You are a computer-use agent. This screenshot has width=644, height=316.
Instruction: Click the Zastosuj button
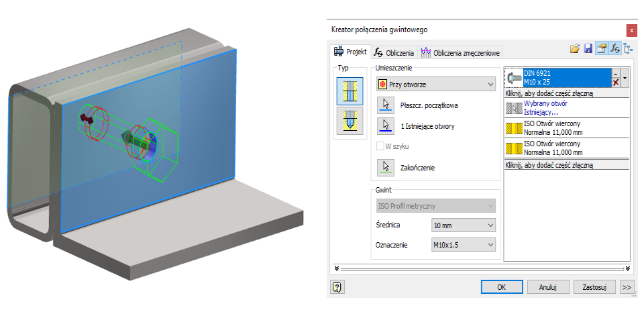[594, 287]
